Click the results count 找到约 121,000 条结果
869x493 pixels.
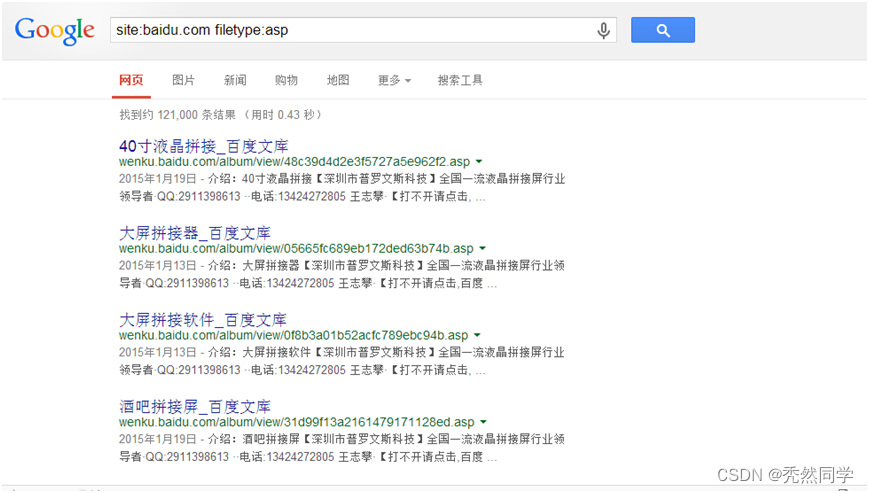(177, 115)
